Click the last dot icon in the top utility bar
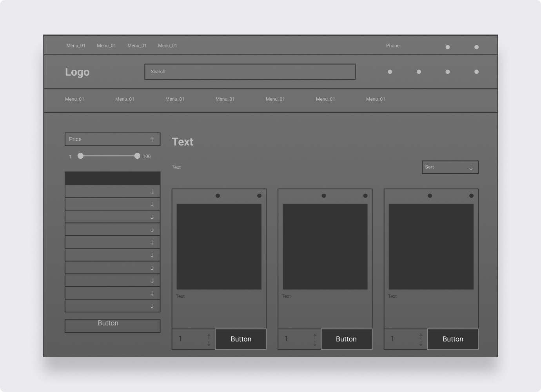This screenshot has height=392, width=541. click(476, 47)
